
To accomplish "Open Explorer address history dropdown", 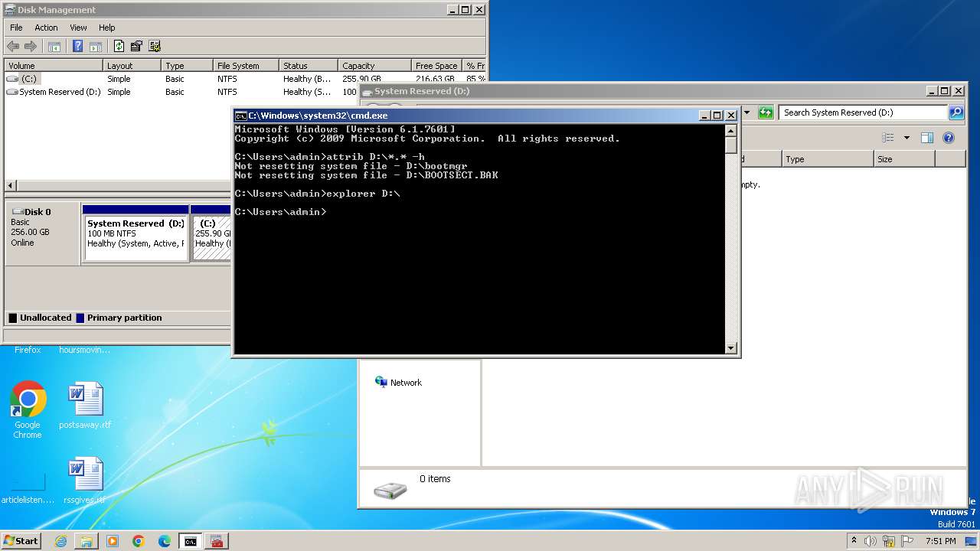I will click(x=746, y=112).
